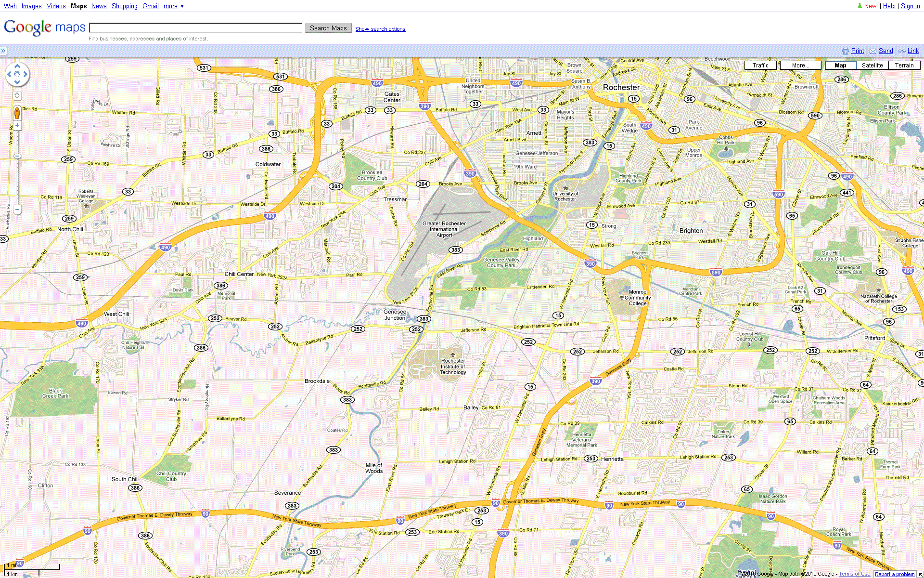Open Gmail from the top bar
Screen dimensions: 924x578
(150, 6)
